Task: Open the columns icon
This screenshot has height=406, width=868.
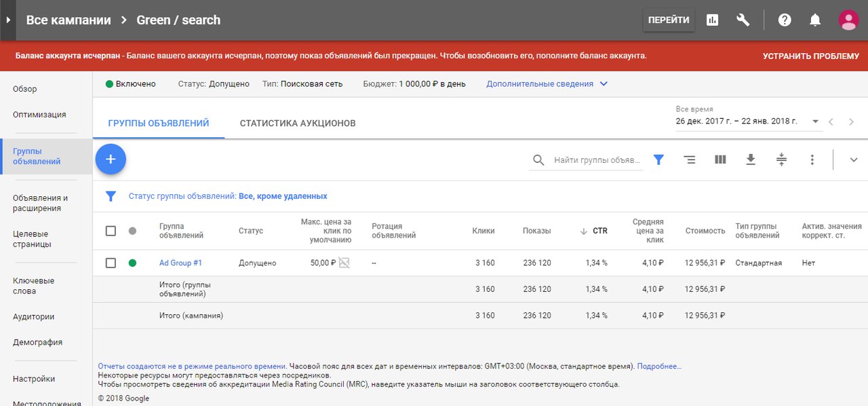Action: [x=720, y=160]
